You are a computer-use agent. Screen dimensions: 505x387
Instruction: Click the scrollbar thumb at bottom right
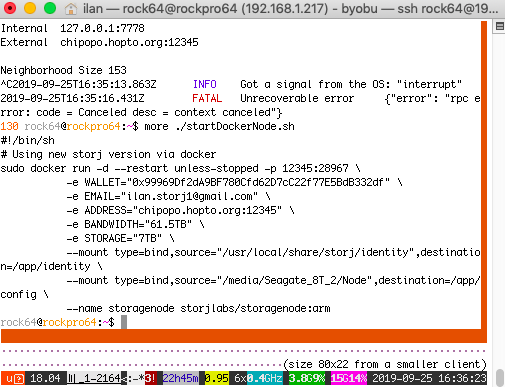coord(500,378)
